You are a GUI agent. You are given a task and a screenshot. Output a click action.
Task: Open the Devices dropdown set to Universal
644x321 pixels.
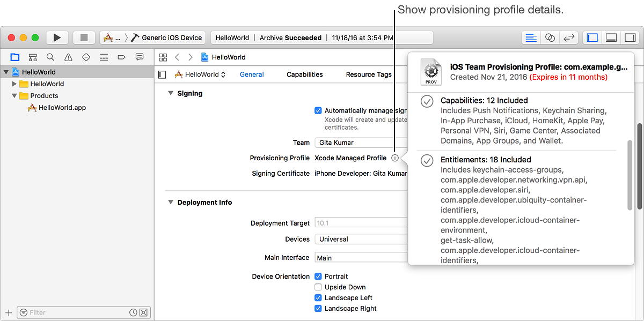click(361, 239)
